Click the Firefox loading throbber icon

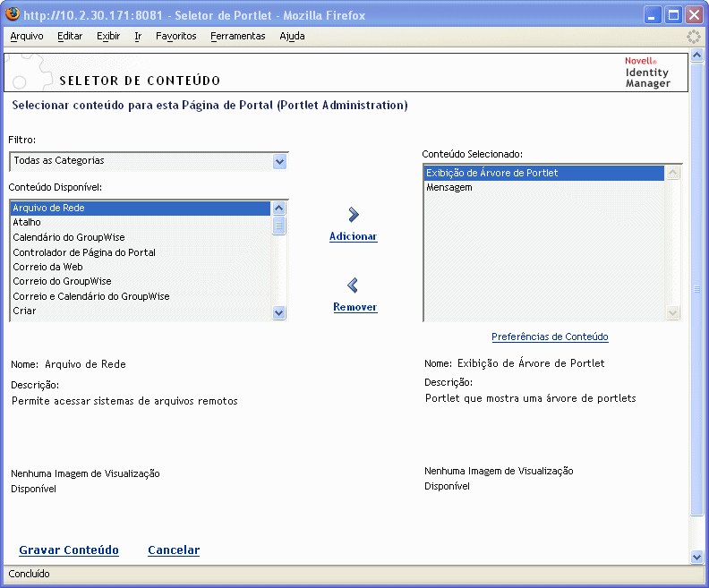point(693,37)
